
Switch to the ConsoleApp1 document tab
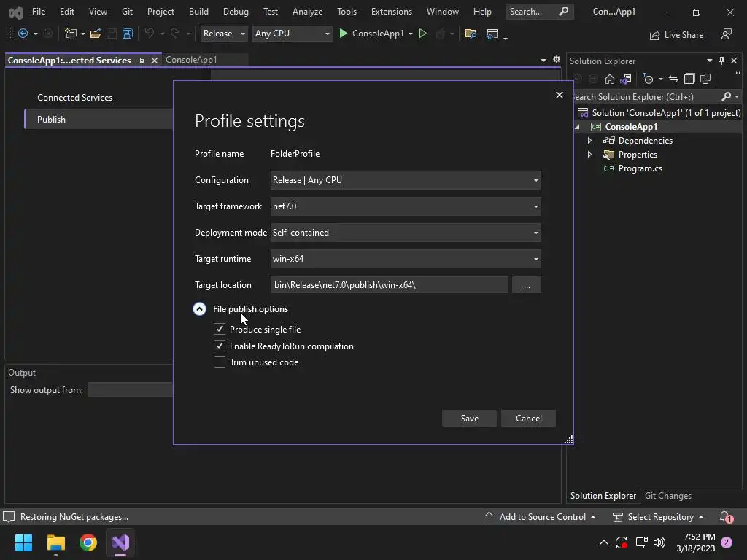coord(192,60)
